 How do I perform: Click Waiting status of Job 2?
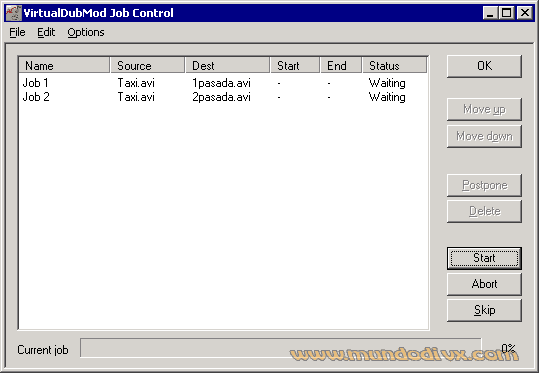387,97
